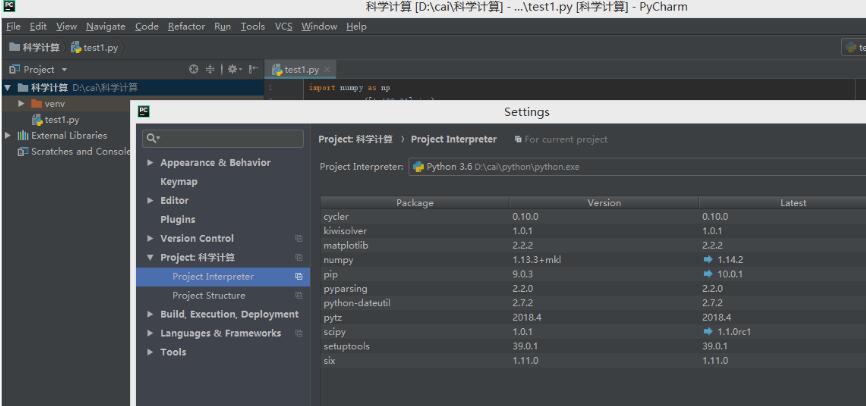866x406 pixels.
Task: Click the per-project icon on Project Structure row
Action: pos(298,296)
